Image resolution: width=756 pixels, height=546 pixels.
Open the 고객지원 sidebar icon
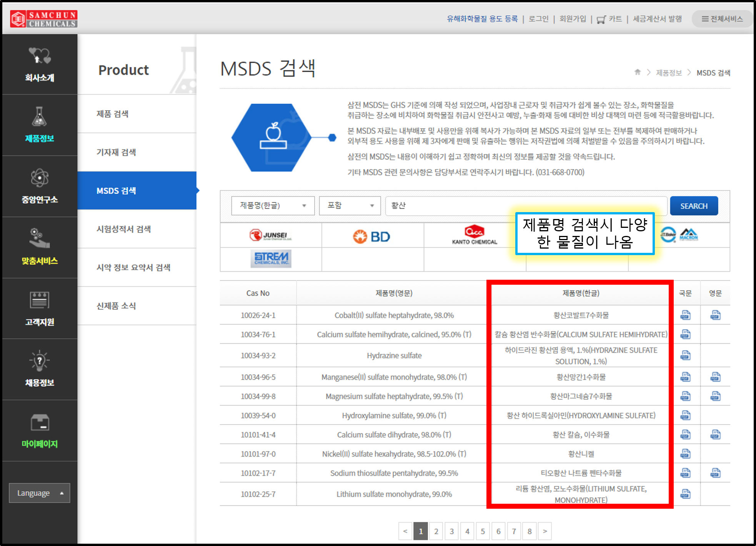point(40,300)
